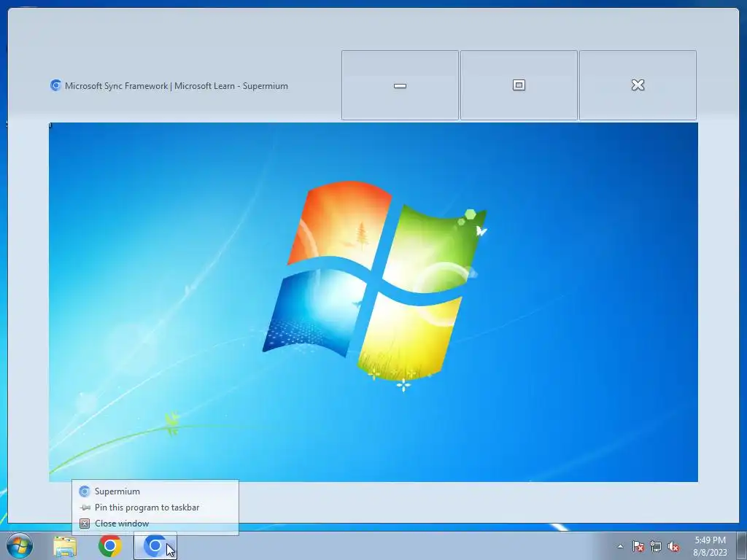Select Close window in the jump list
The image size is (747, 560).
click(x=155, y=524)
